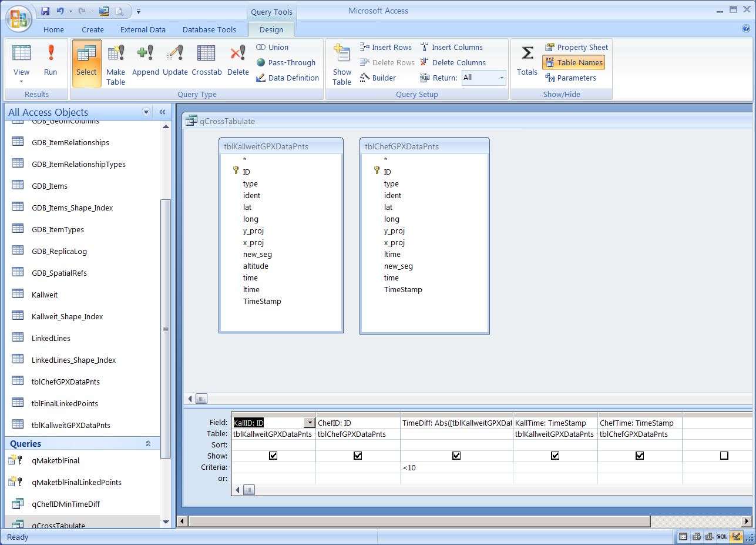The width and height of the screenshot is (756, 545).
Task: Open qMaketblFinal query
Action: (55, 460)
